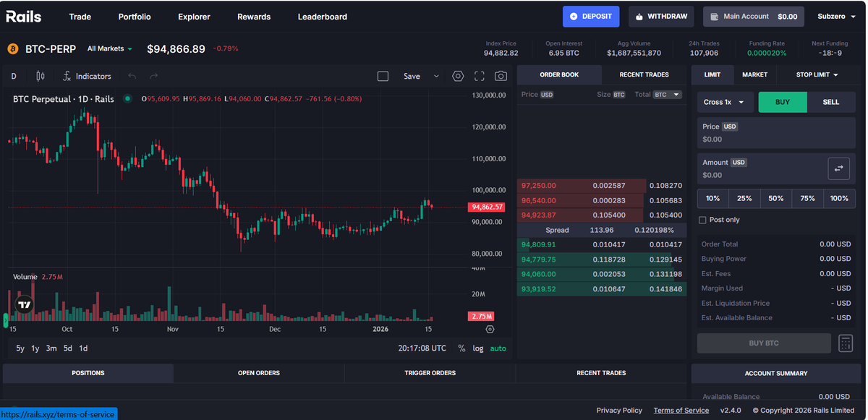Viewport: 868px width, 420px height.
Task: Click the Main Account card icon
Action: coord(715,17)
